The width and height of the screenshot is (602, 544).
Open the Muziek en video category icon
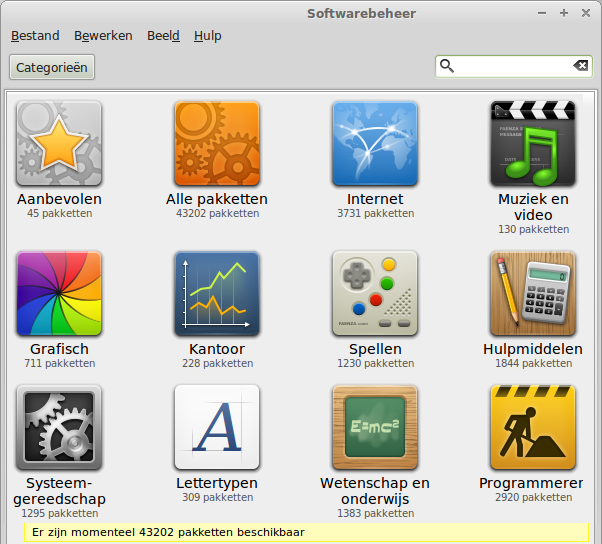533,143
